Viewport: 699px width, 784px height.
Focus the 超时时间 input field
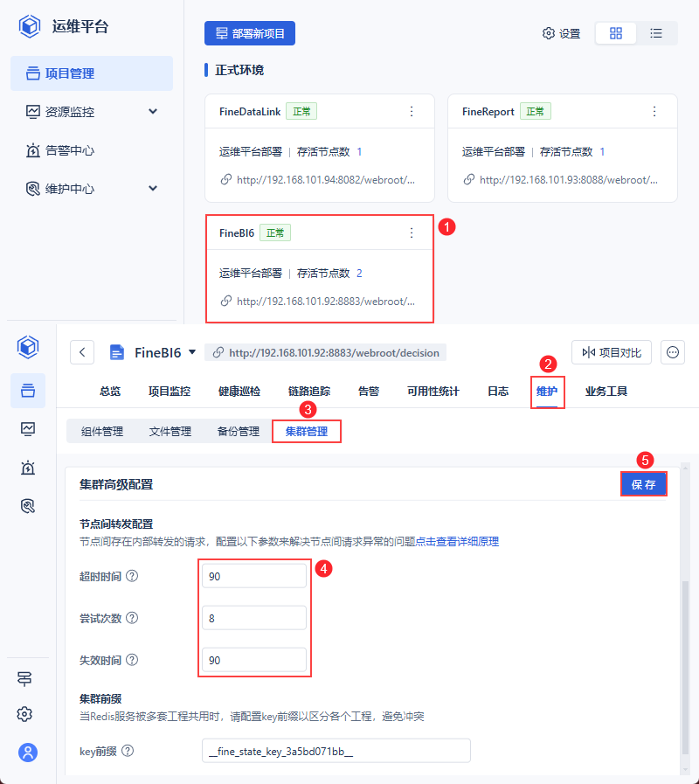(x=254, y=576)
